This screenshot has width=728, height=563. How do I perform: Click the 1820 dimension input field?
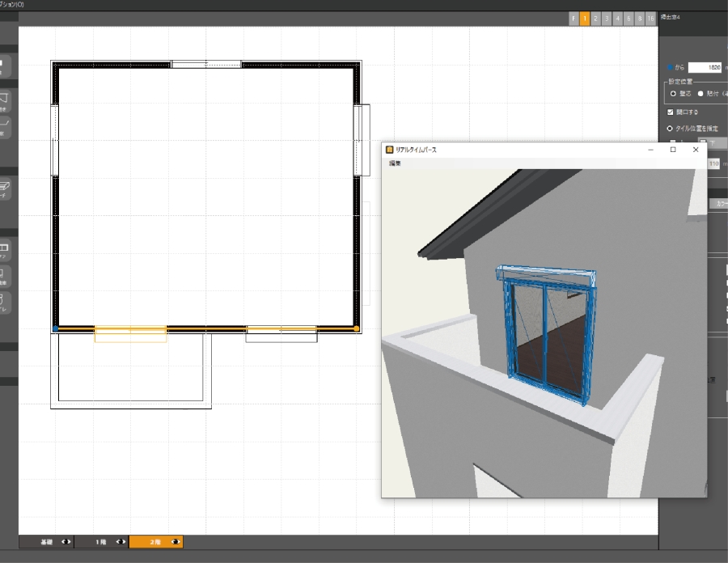pos(705,68)
